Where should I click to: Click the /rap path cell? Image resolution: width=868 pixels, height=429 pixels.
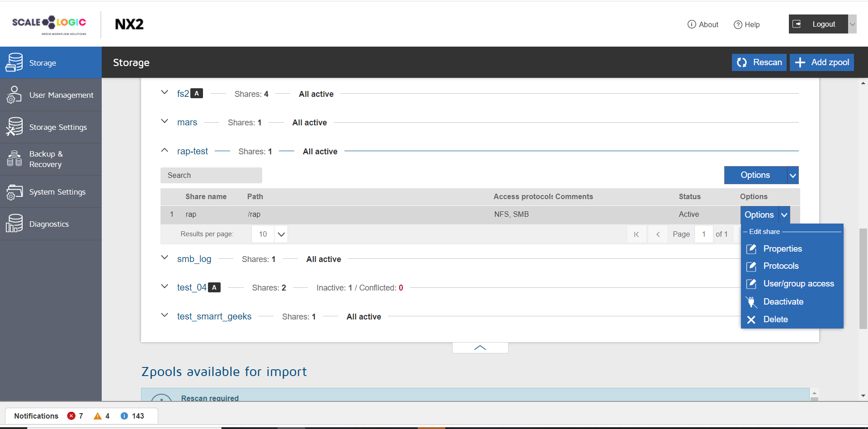[254, 214]
